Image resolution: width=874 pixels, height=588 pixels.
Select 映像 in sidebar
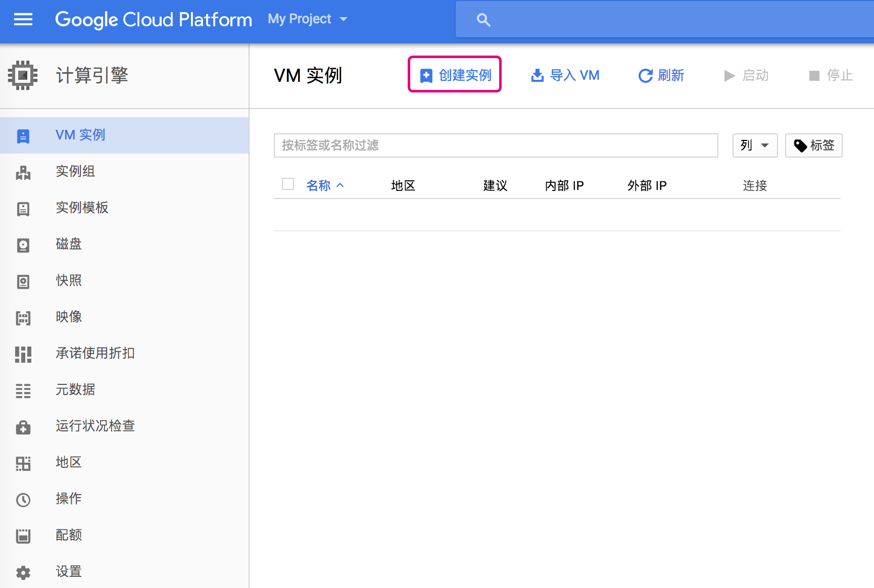pyautogui.click(x=124, y=317)
